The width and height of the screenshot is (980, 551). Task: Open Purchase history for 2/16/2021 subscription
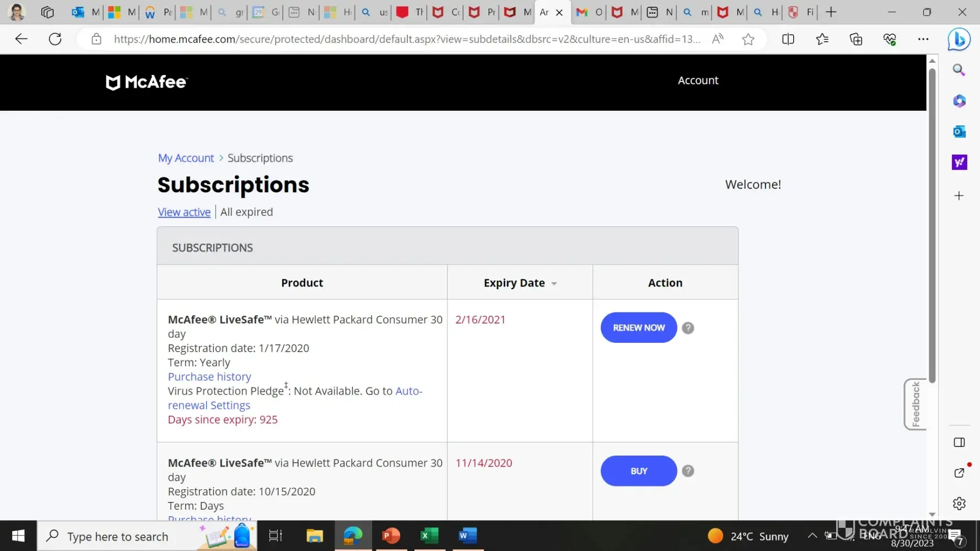pos(209,377)
